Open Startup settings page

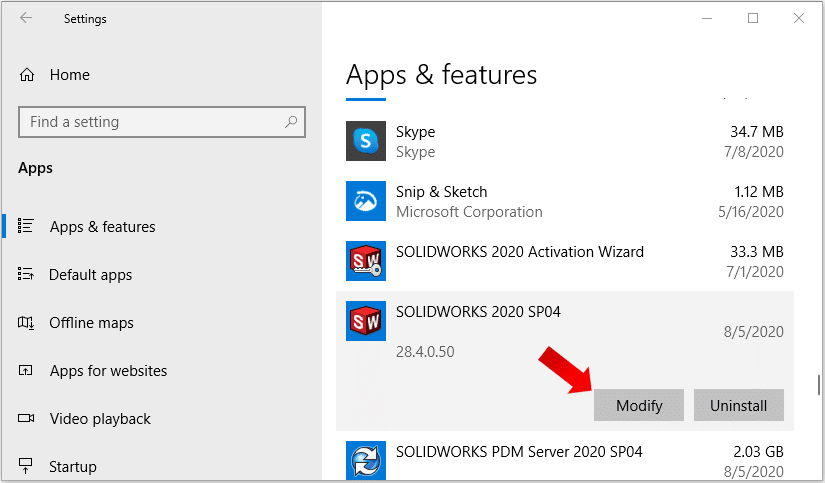pos(73,467)
